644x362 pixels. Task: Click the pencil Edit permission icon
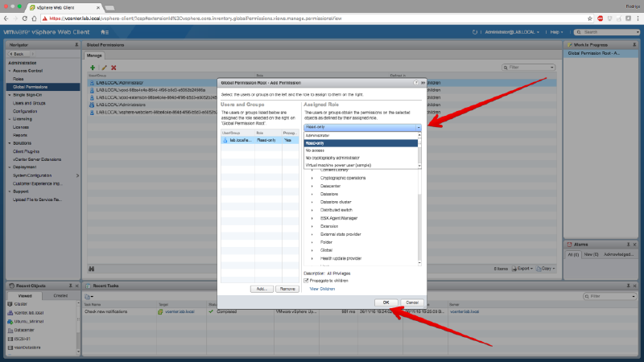103,68
